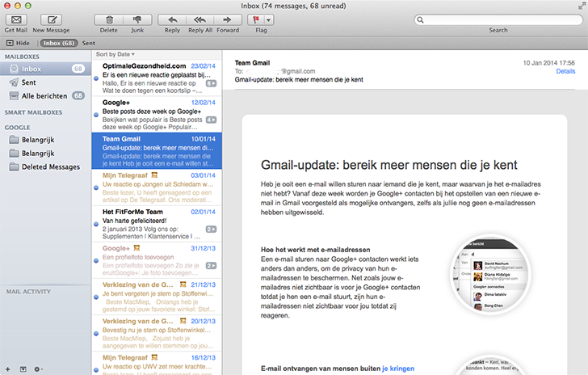Select Inbox mailbox in sidebar

45,69
